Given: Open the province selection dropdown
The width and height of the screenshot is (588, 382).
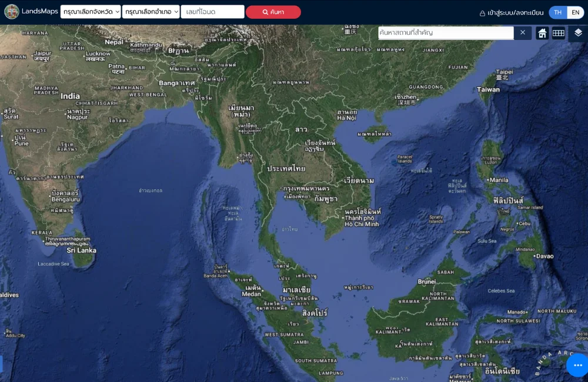Looking at the screenshot, I should pos(91,12).
